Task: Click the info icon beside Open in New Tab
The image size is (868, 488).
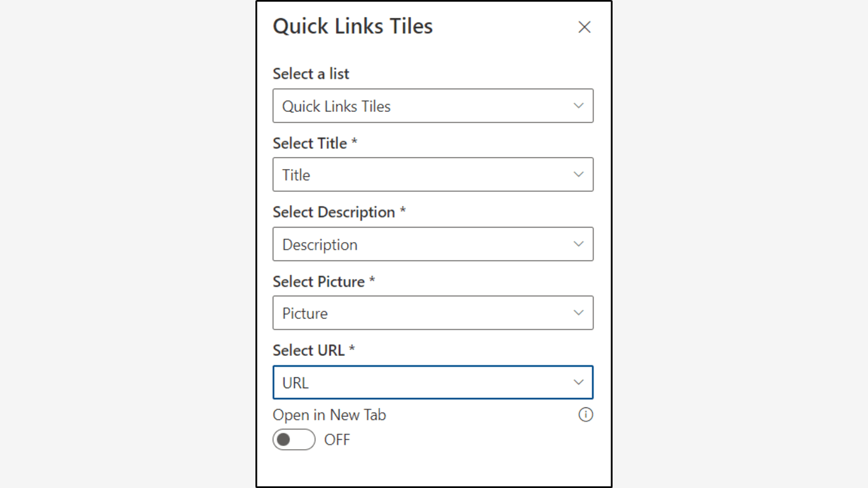Action: 585,415
